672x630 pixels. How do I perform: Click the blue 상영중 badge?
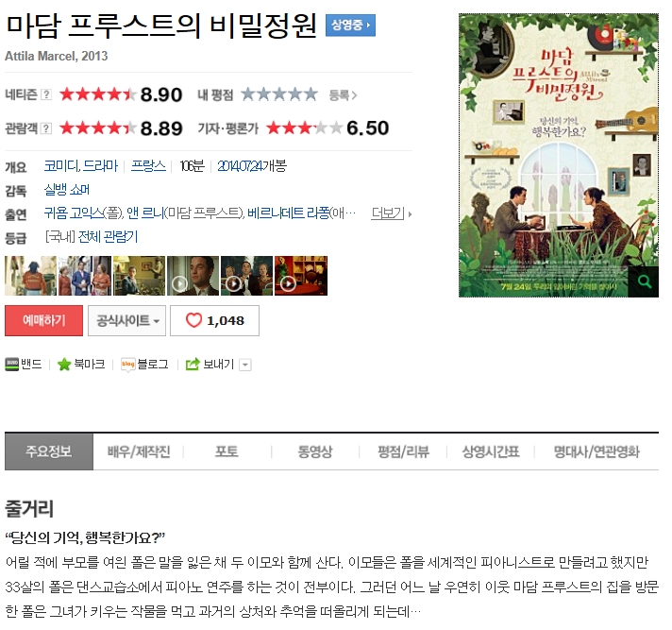pos(350,25)
